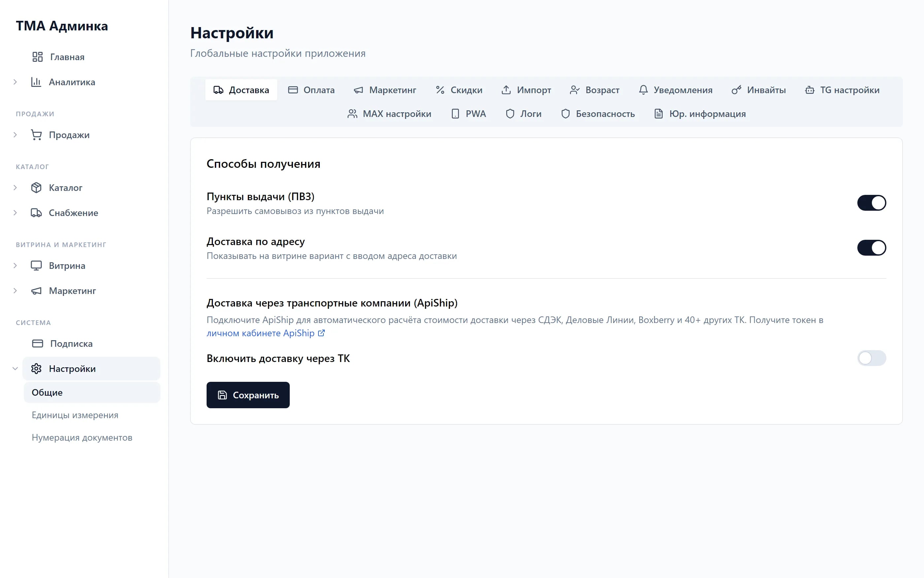Click the bot icon on TG настройки tab
This screenshot has height=578, width=924.
click(809, 90)
